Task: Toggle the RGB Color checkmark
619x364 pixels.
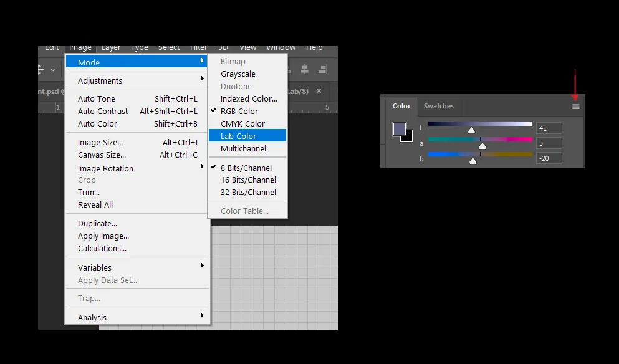Action: [214, 110]
